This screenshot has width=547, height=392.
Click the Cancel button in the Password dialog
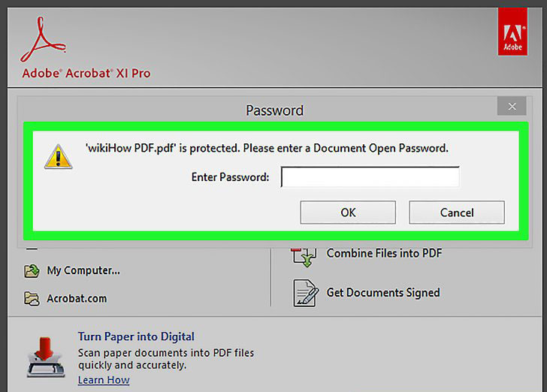point(457,212)
